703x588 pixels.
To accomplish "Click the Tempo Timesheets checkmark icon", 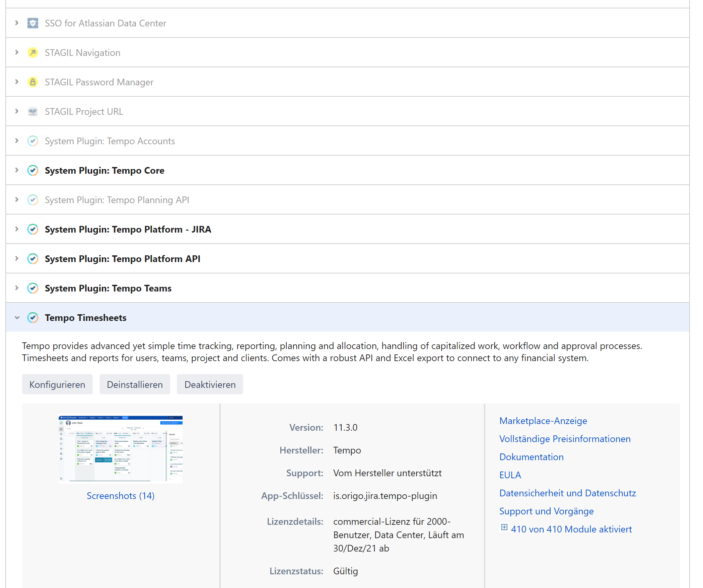I will coord(32,318).
